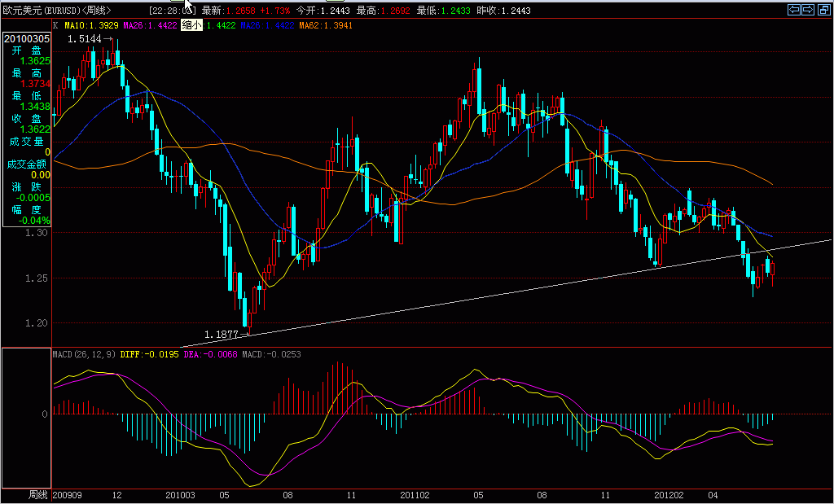Image resolution: width=834 pixels, height=504 pixels.
Task: Click the 201003 date on time axis
Action: click(180, 496)
